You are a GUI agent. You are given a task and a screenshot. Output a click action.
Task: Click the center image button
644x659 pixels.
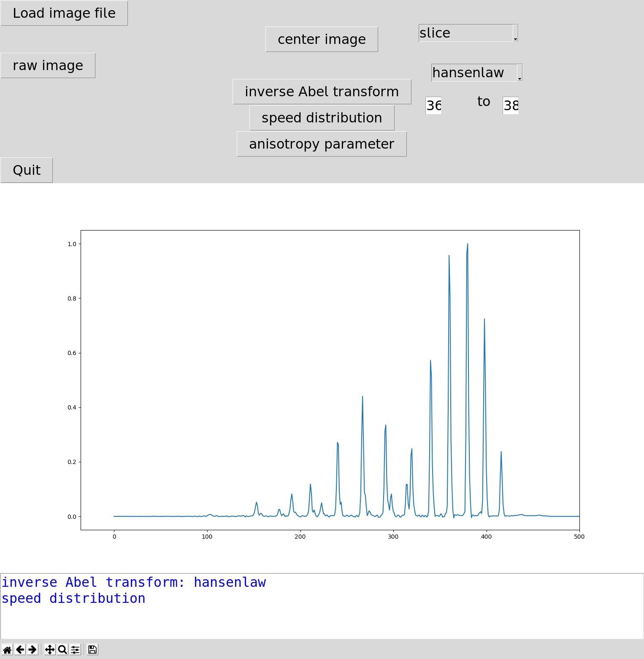(x=322, y=39)
